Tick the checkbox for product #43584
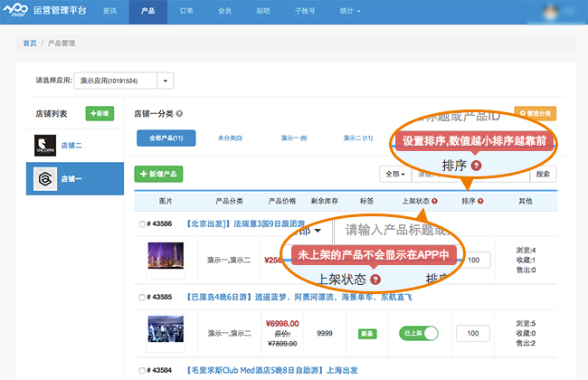Viewport: 588px width, 380px height. (x=141, y=370)
